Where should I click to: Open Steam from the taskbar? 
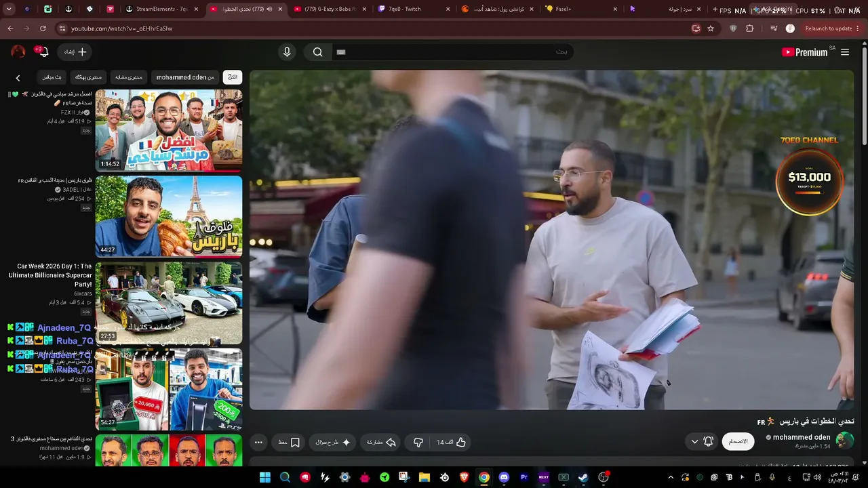pos(583,477)
